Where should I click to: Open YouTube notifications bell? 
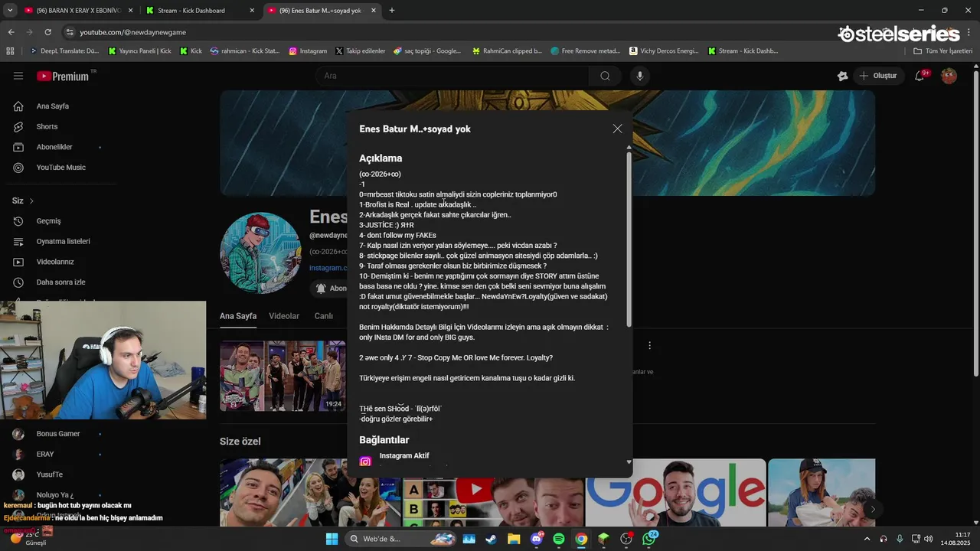click(920, 76)
